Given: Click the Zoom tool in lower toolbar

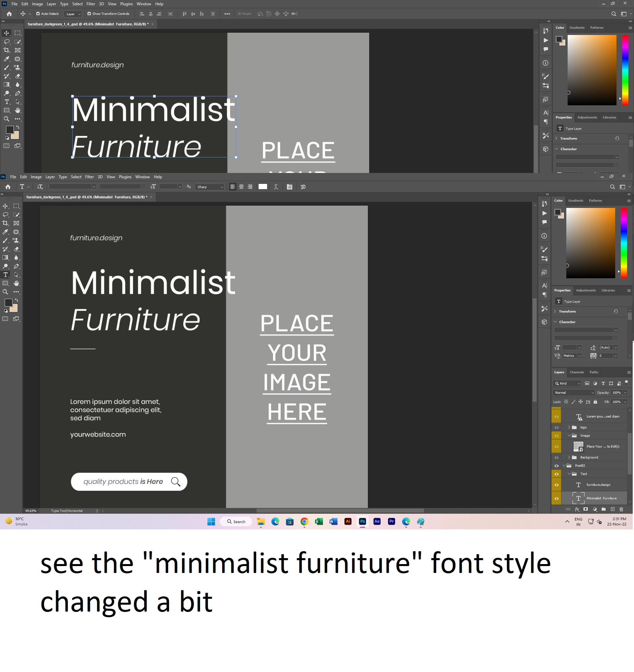Looking at the screenshot, I should click(5, 292).
